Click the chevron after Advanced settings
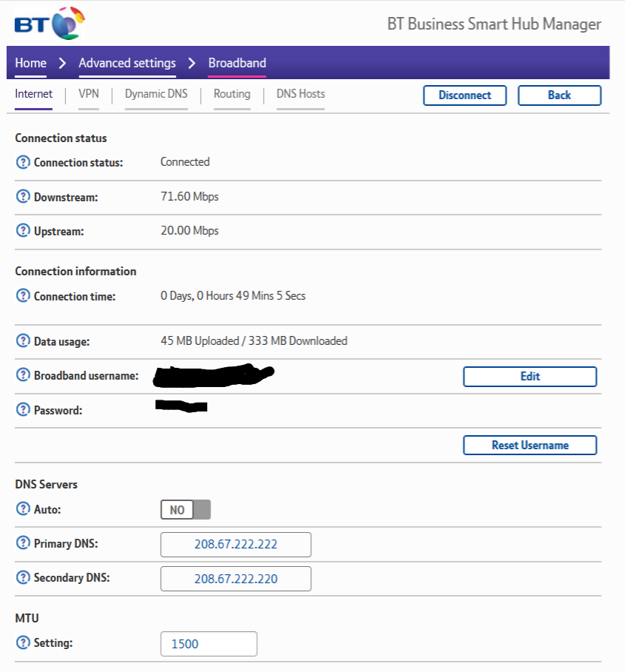Image resolution: width=625 pixels, height=672 pixels. click(x=192, y=63)
